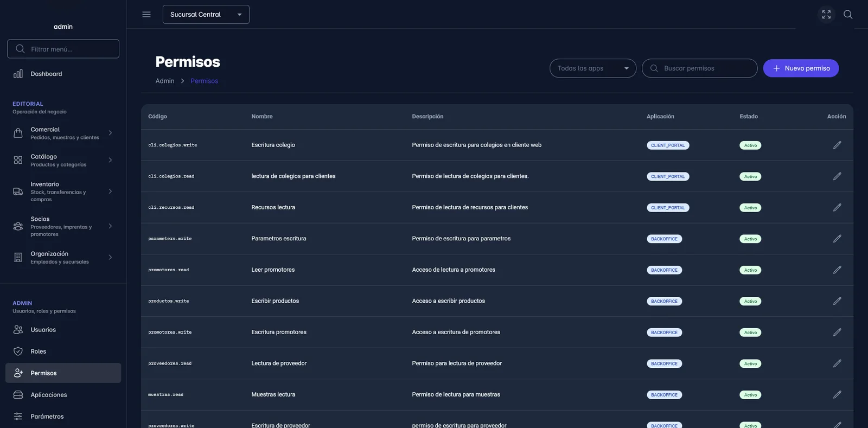Viewport: 868px width, 428px height.
Task: Edit the parameters.write permission pencil icon
Action: tap(837, 239)
